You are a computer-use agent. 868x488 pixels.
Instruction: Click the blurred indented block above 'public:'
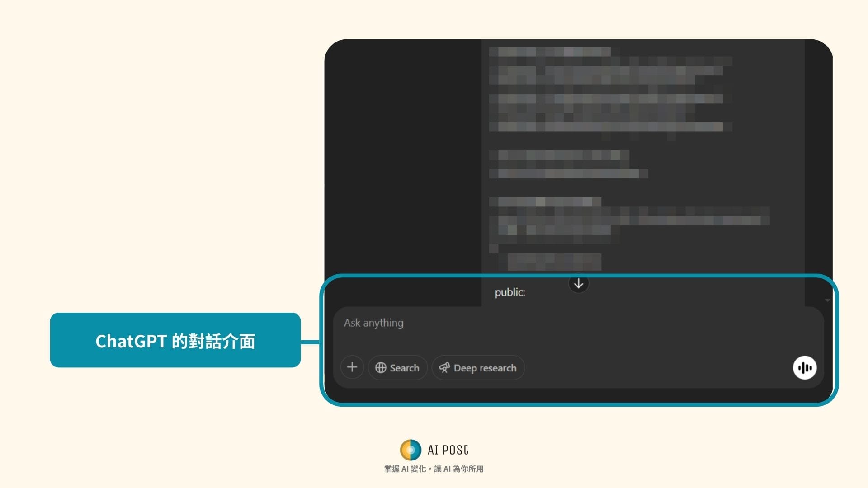click(554, 262)
